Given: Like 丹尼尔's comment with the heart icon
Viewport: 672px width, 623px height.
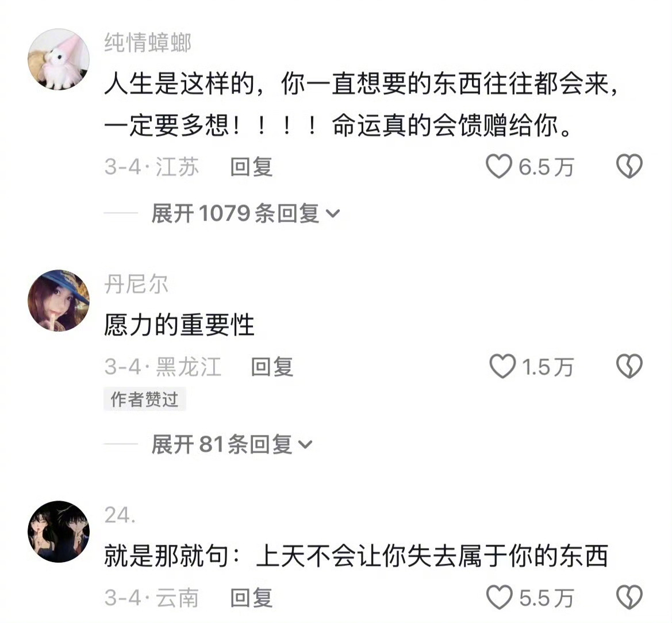Looking at the screenshot, I should pyautogui.click(x=502, y=366).
